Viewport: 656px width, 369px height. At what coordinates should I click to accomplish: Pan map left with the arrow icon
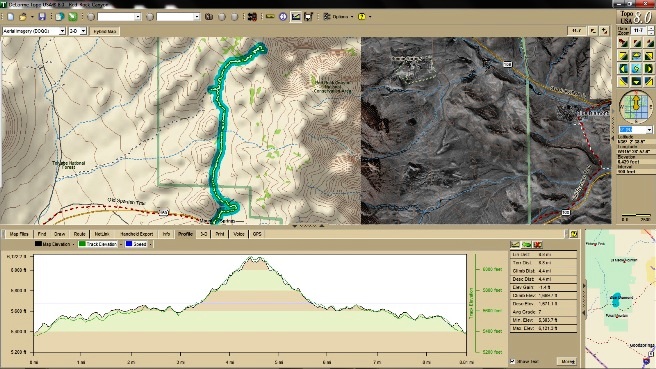tap(623, 68)
